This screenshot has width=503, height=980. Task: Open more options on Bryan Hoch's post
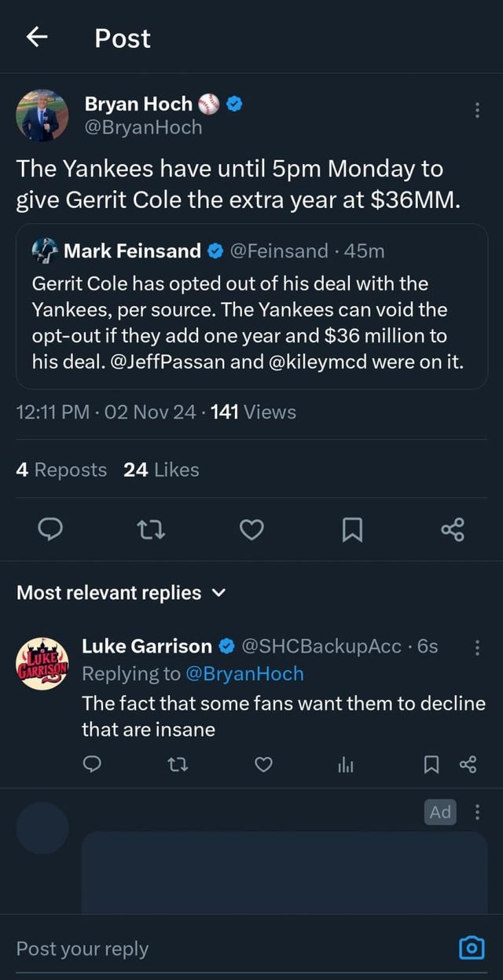coord(477,111)
